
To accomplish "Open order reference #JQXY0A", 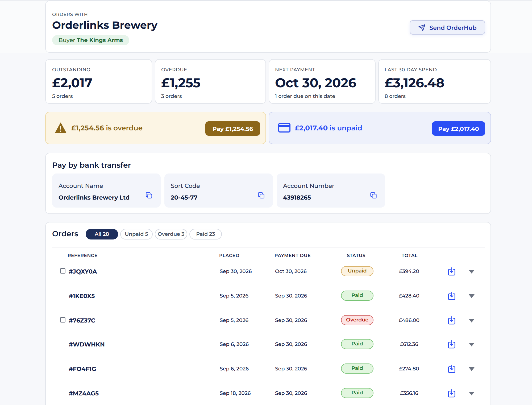I will (83, 271).
